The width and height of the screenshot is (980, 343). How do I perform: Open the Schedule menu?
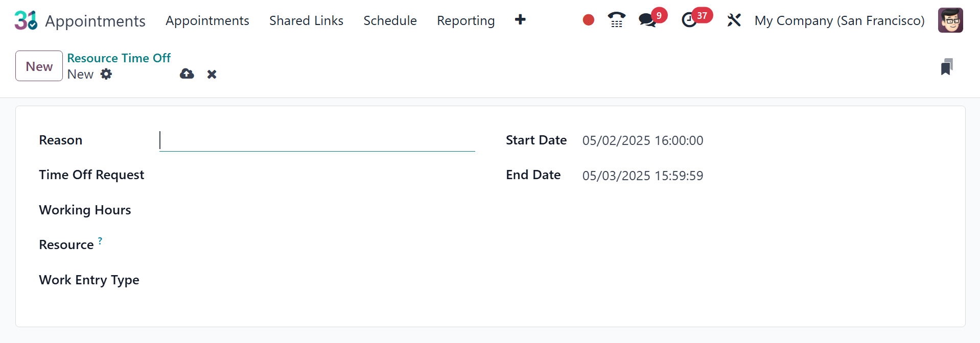390,20
